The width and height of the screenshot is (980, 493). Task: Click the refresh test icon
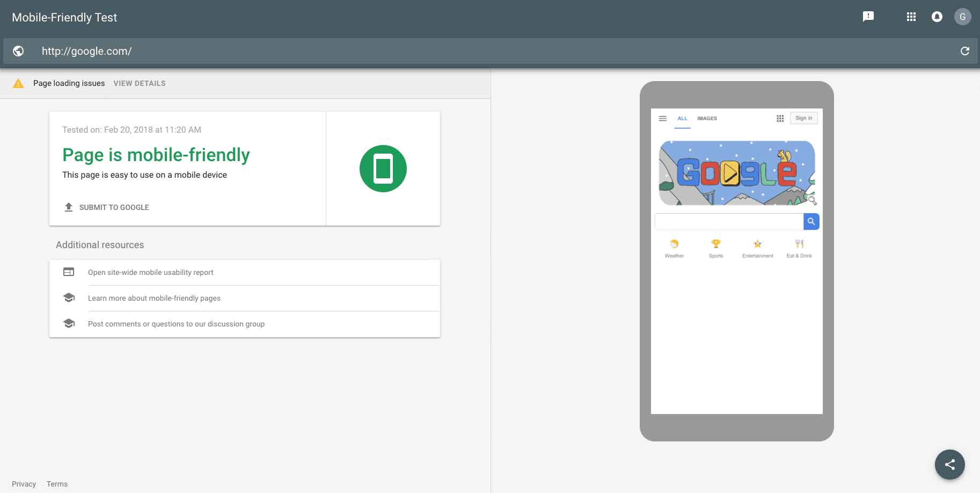point(964,51)
